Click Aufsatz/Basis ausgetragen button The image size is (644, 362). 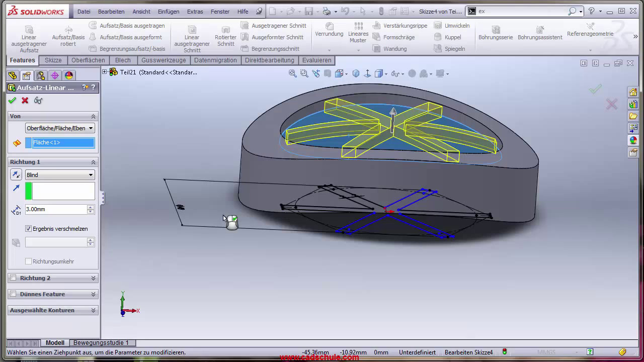coord(127,26)
